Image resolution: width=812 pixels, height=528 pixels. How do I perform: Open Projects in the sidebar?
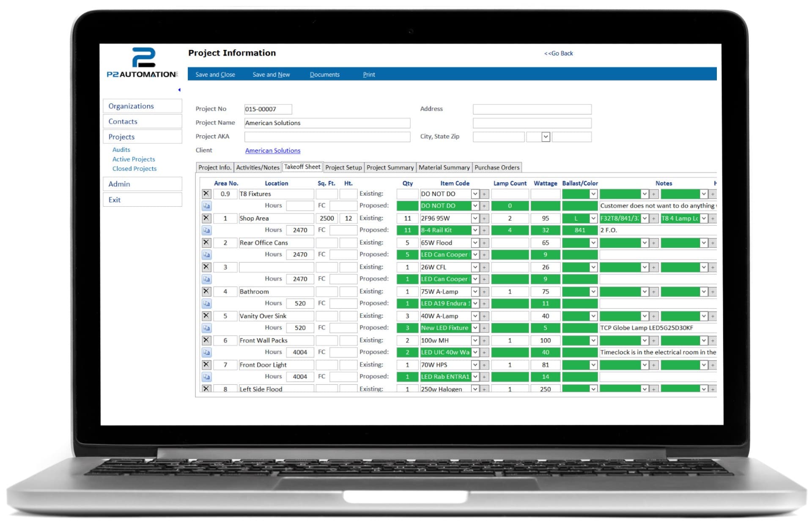click(x=143, y=137)
